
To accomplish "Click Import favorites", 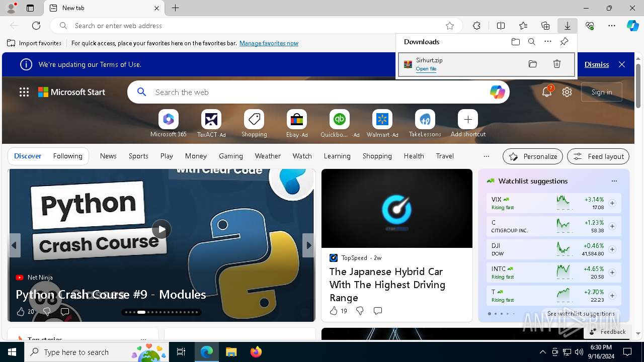I will [x=34, y=43].
